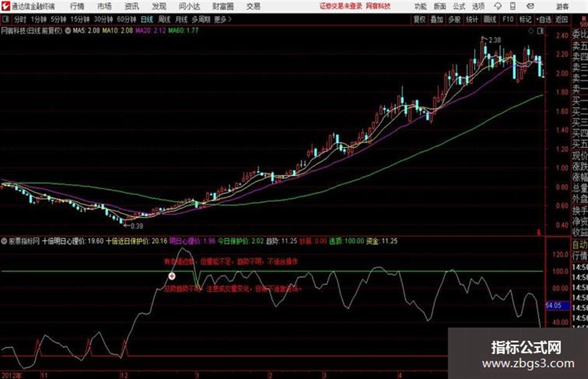Switch to the 60分钟 period tab
Screen dimensions: 588x379
point(127,19)
